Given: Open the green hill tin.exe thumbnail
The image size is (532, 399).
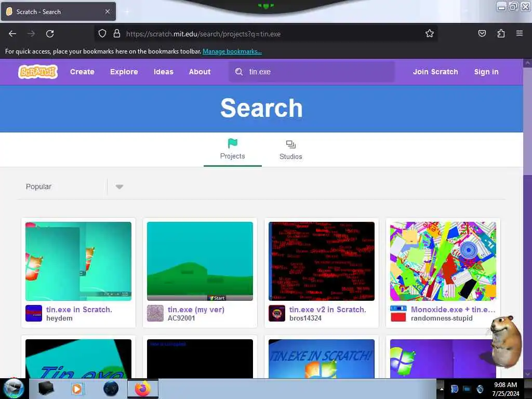Looking at the screenshot, I should [200, 261].
